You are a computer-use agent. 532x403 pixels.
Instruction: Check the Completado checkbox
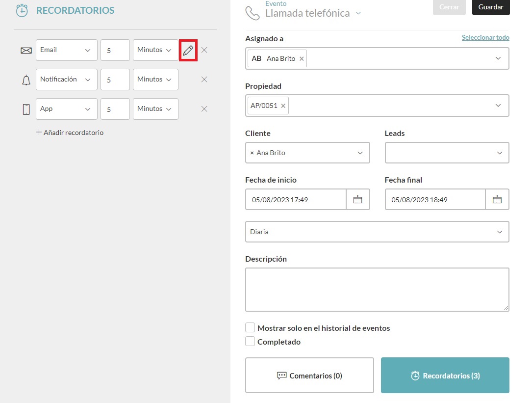(250, 342)
